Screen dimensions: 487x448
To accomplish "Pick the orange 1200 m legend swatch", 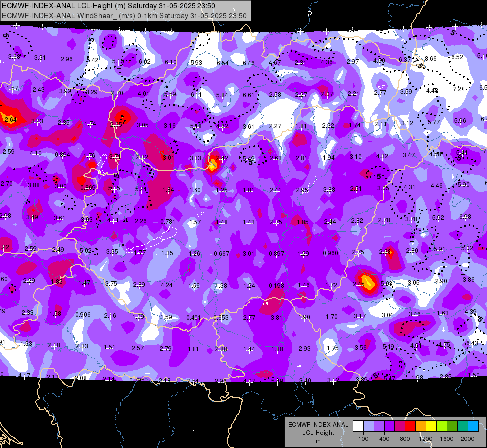I will [421, 426].
